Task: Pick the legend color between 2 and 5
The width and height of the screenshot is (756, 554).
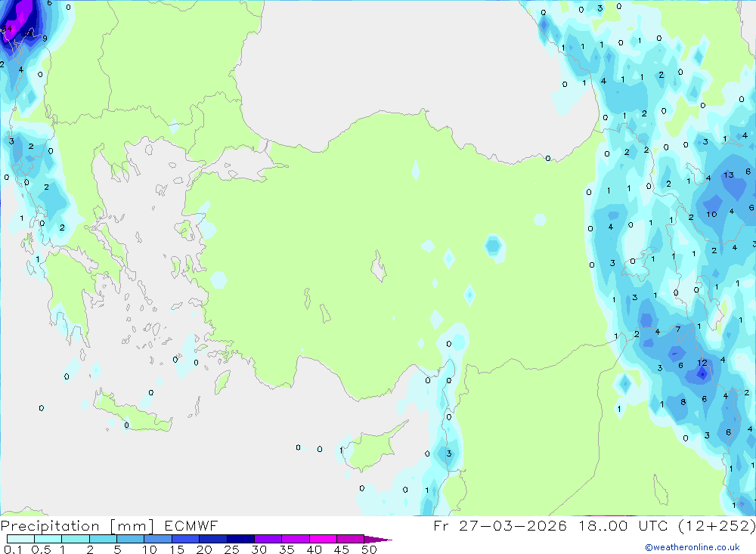Action: 103,539
